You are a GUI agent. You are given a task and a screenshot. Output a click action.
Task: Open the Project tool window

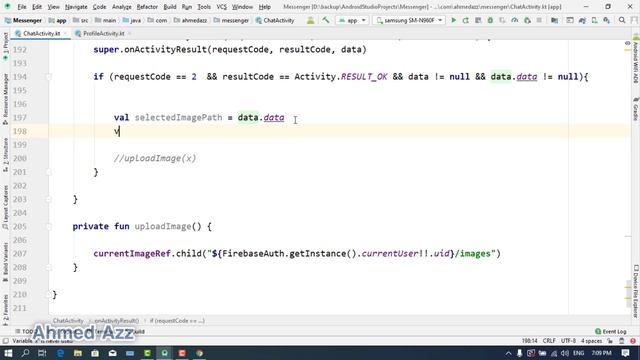5,46
